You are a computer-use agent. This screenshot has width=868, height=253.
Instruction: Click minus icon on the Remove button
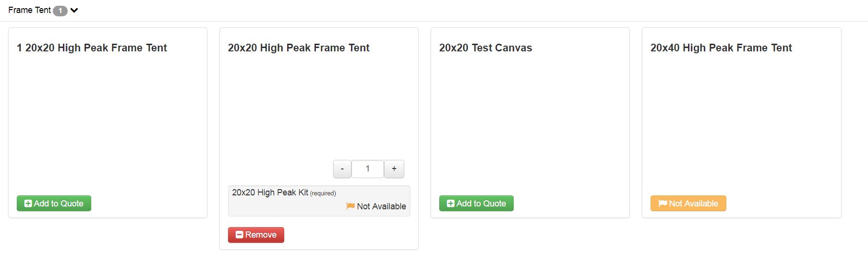coord(239,235)
